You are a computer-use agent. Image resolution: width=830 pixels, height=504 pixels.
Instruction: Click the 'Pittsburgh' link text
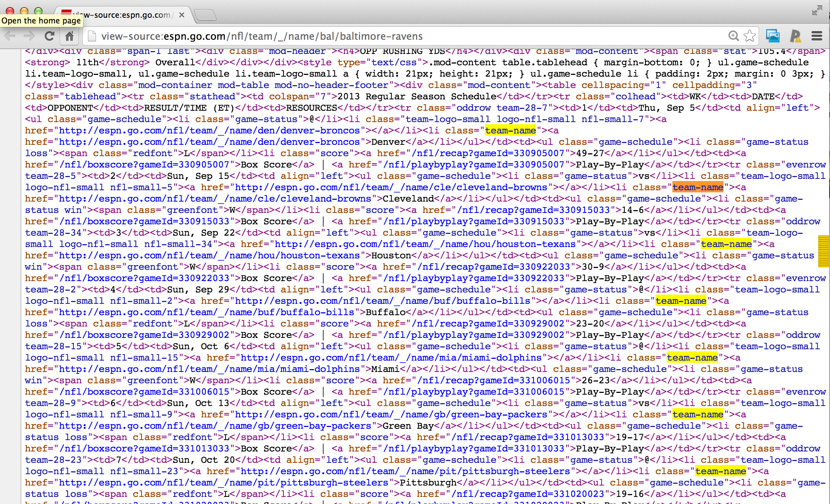click(428, 483)
